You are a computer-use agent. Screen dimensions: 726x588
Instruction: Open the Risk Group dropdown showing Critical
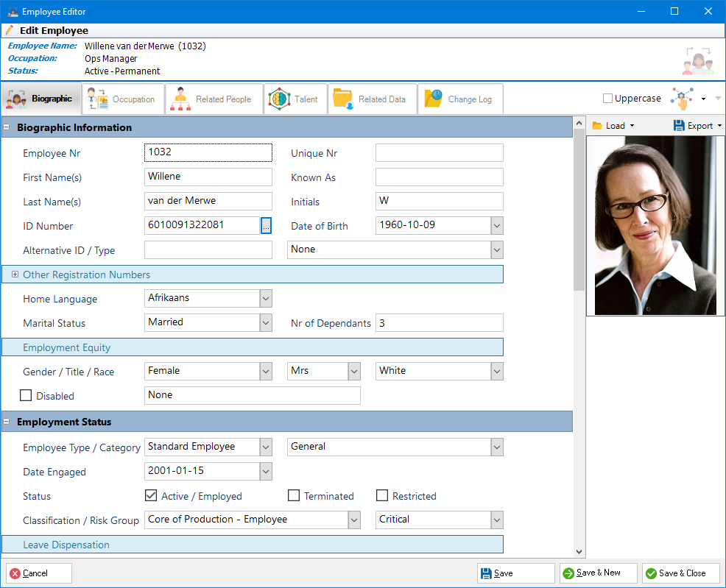(497, 520)
